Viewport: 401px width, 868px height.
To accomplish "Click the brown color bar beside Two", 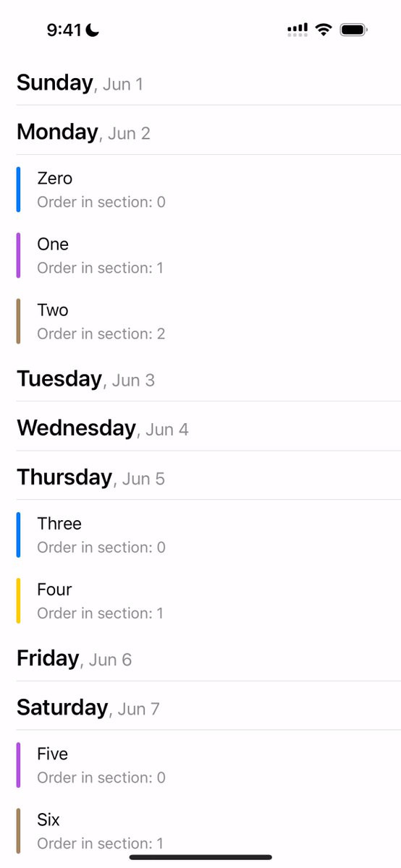I will (18, 321).
